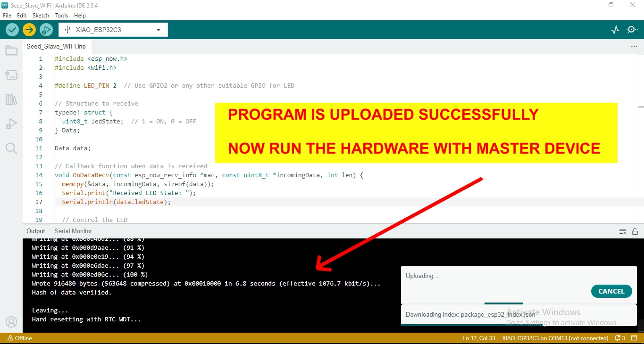Click the Downloading index notification message
The width and height of the screenshot is (644, 344).
[470, 314]
